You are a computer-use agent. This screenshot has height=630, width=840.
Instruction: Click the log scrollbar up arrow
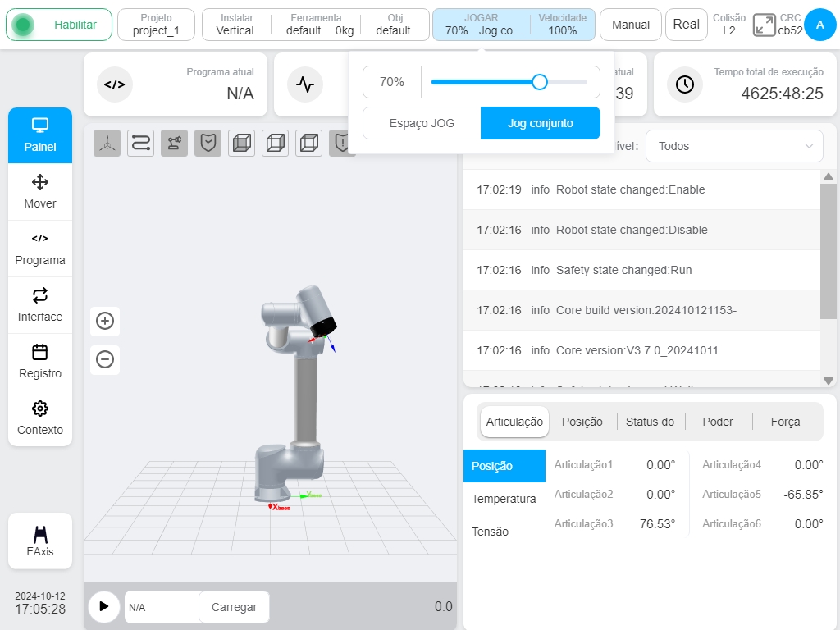(829, 177)
